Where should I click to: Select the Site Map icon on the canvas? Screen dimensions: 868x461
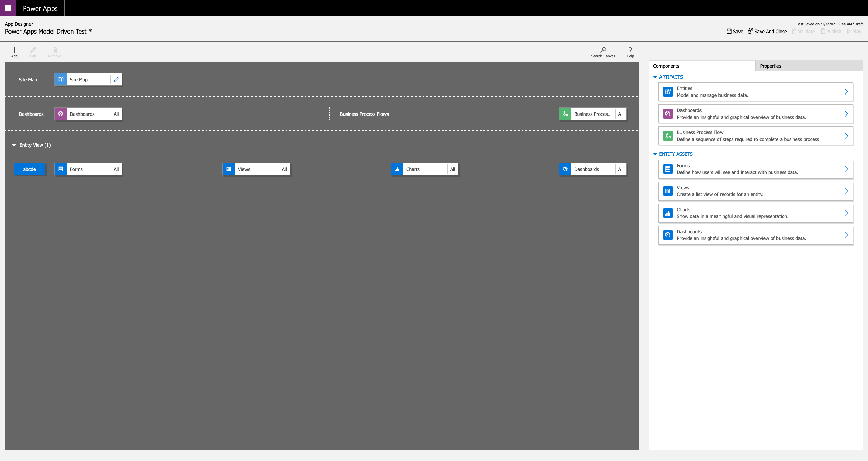coord(60,79)
